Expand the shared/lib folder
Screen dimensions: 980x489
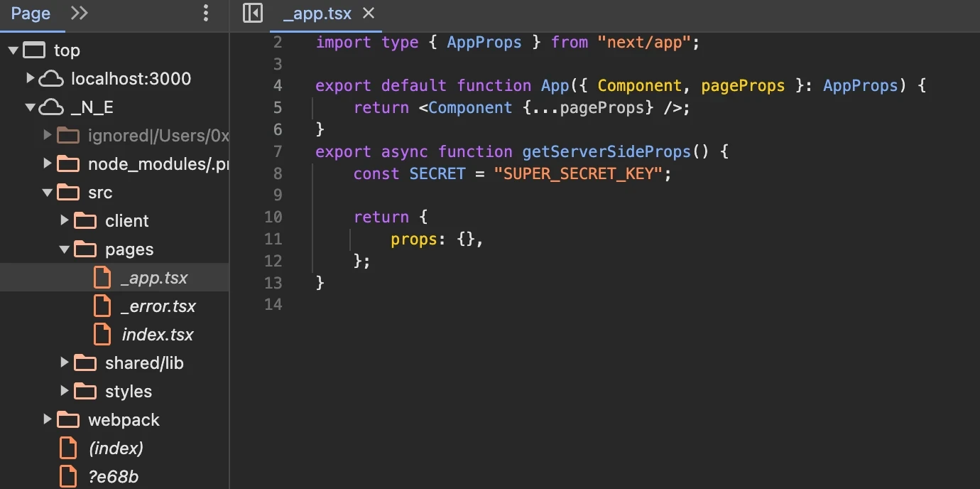click(63, 362)
